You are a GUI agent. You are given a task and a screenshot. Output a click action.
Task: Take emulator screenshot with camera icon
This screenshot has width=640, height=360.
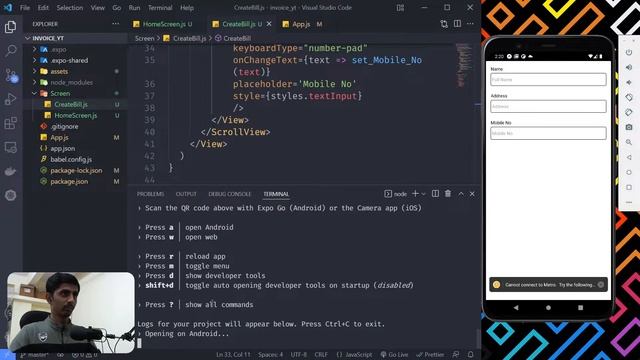tap(629, 127)
